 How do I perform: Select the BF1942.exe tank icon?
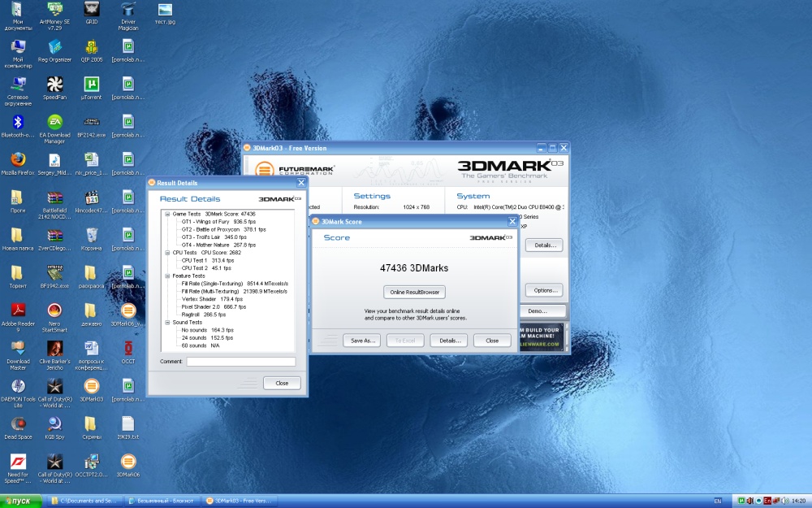point(54,277)
